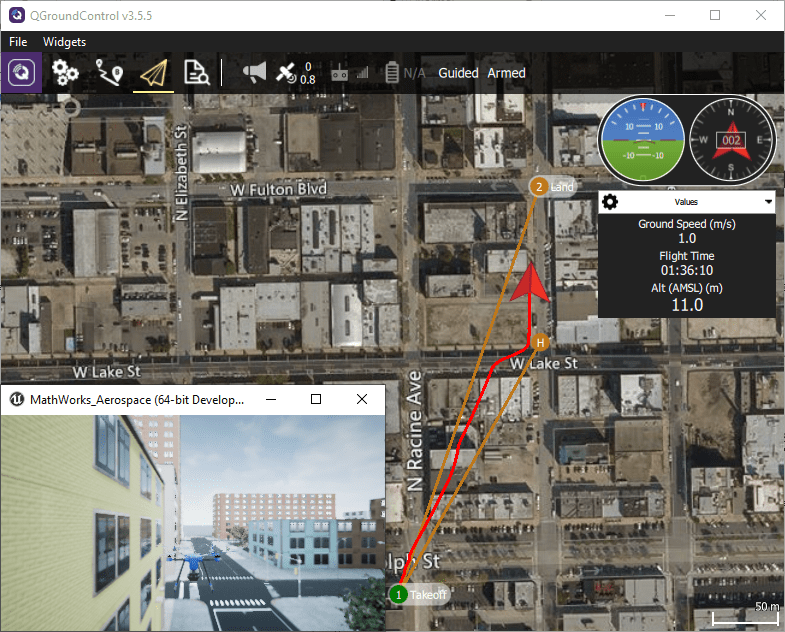Image resolution: width=785 pixels, height=632 pixels.
Task: Click the MathWorks_Aerospace simulation view
Action: coord(193,523)
